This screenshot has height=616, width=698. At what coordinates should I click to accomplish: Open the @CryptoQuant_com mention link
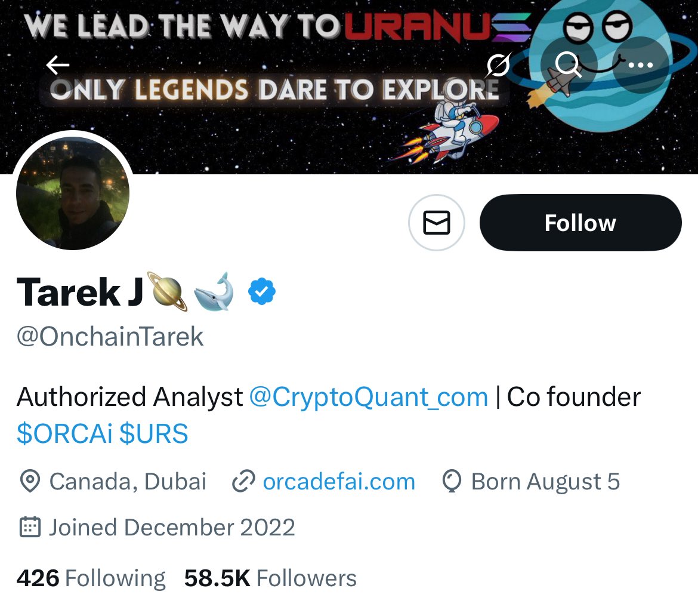(369, 397)
